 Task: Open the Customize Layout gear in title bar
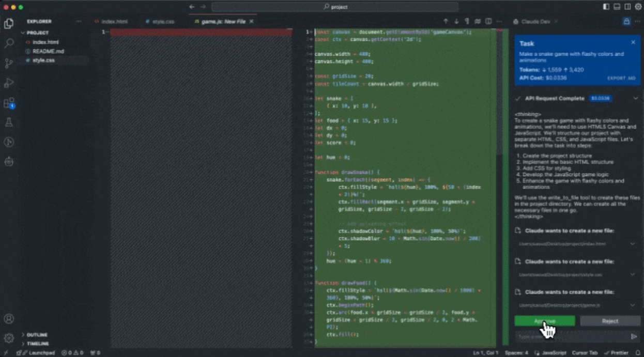click(x=638, y=7)
